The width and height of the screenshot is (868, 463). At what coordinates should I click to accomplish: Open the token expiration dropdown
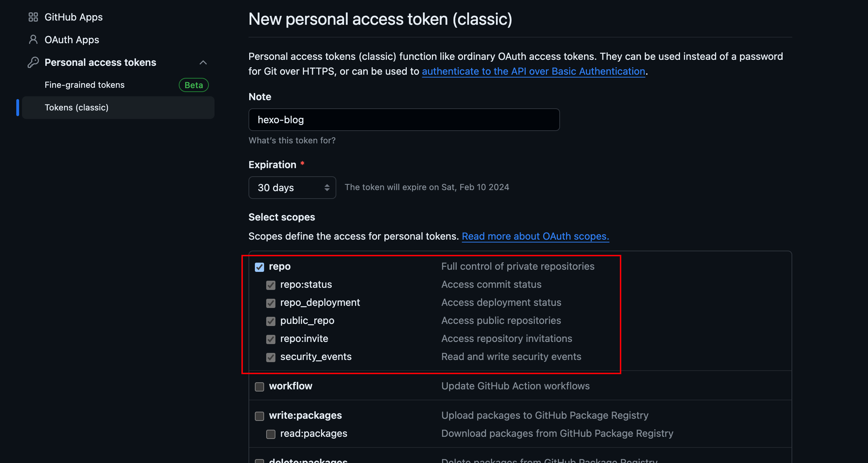coord(292,188)
